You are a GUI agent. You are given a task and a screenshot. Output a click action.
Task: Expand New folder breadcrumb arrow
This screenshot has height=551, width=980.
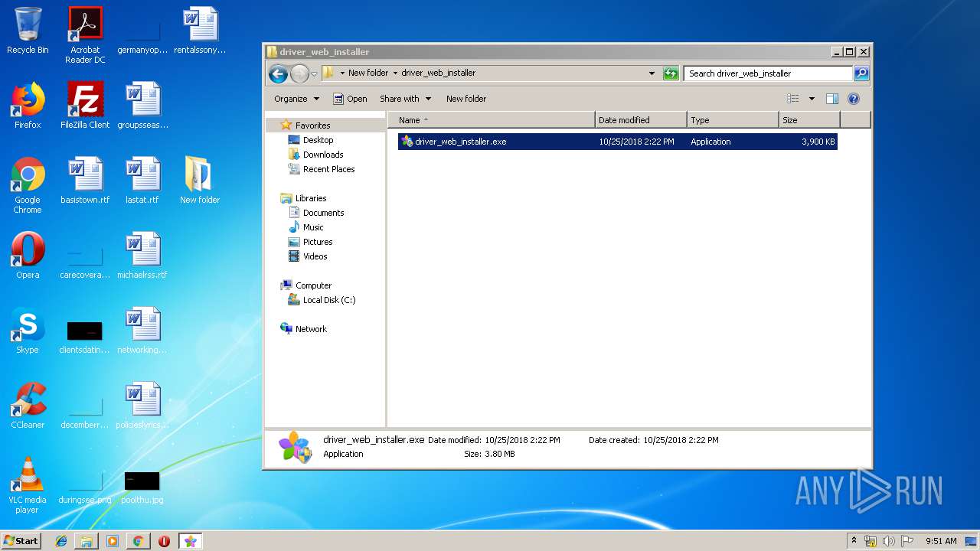pos(395,73)
